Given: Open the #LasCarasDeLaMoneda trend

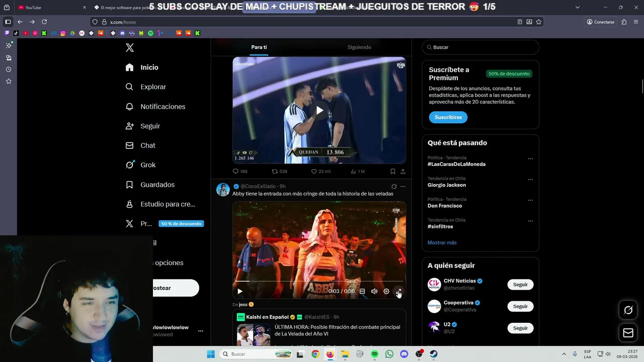Looking at the screenshot, I should 457,164.
